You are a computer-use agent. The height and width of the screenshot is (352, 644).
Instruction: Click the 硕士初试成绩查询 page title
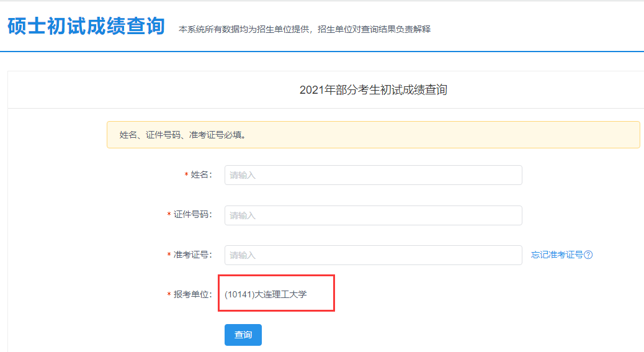coord(86,27)
